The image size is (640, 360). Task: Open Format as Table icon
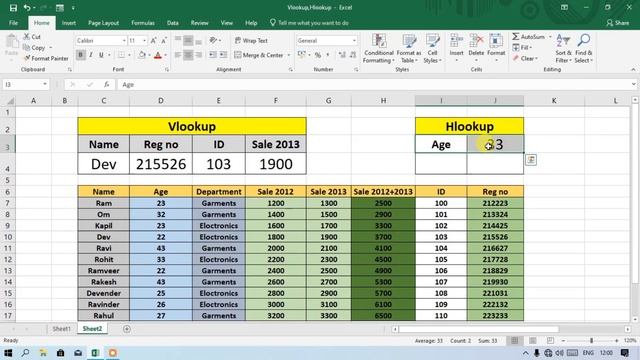409,41
